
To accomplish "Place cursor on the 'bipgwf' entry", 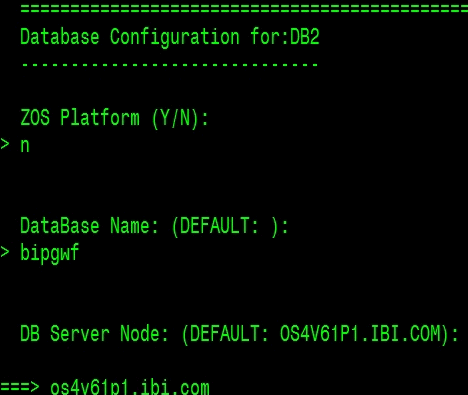I will [50, 253].
